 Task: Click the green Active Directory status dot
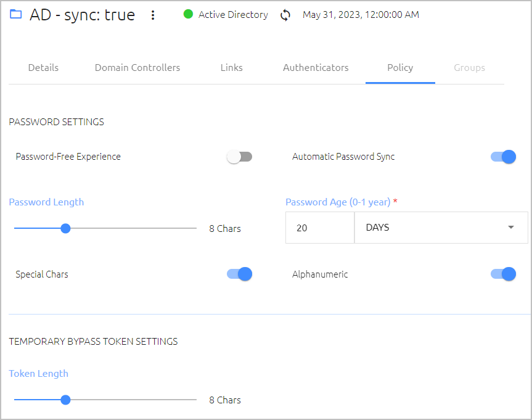click(x=188, y=14)
